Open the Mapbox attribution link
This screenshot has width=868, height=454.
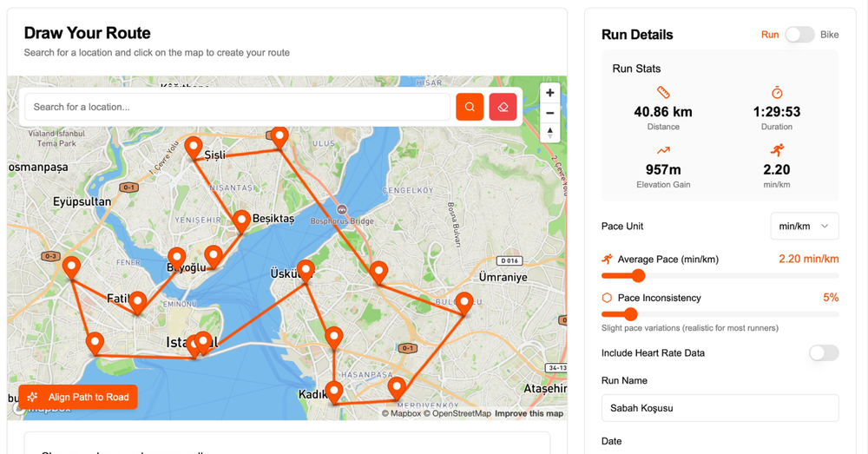point(401,413)
